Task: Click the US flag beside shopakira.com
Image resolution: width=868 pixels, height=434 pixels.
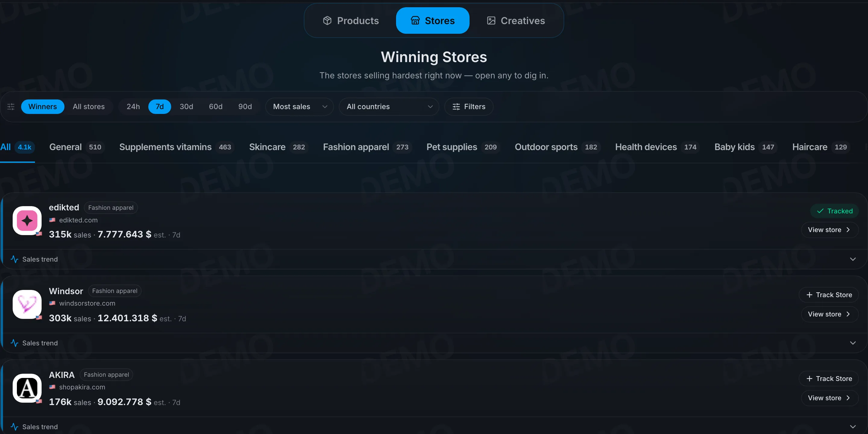Action: point(52,387)
